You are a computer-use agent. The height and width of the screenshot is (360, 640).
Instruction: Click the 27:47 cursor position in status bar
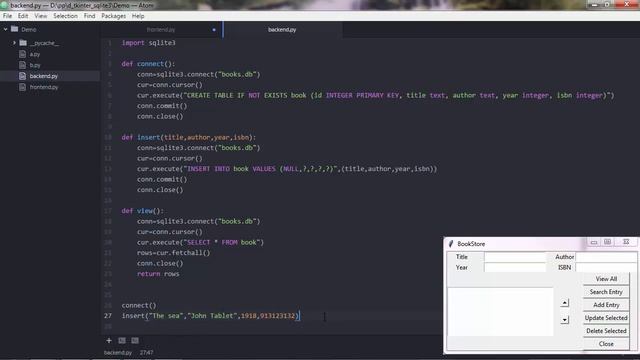coord(147,353)
